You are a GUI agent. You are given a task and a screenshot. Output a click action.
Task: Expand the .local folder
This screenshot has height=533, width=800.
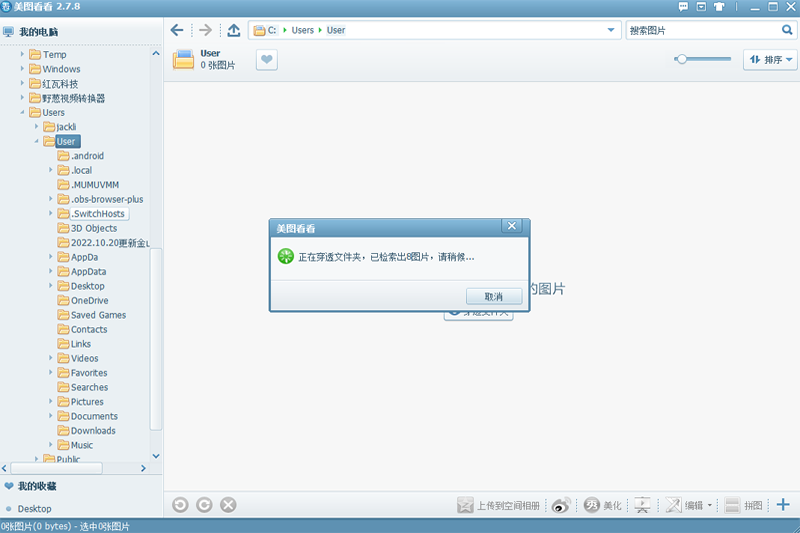click(x=51, y=169)
